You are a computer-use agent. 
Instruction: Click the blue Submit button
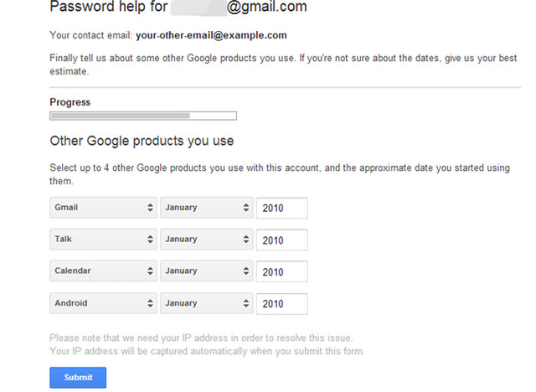[x=78, y=378]
